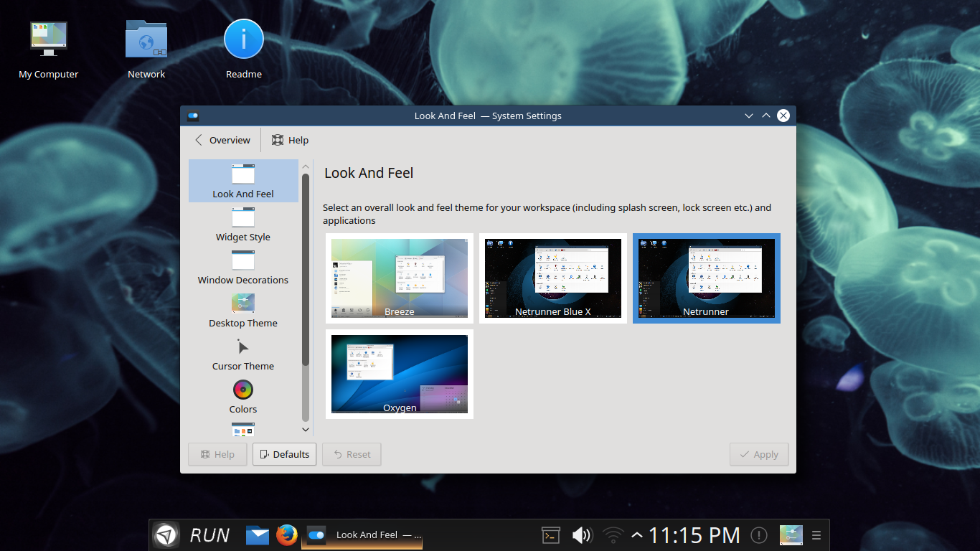Screen dimensions: 980x551
Task: Open the volume control tray icon
Action: [582, 535]
